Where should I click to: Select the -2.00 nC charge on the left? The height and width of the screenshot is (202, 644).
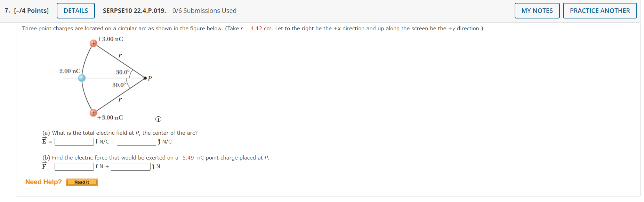[82, 78]
